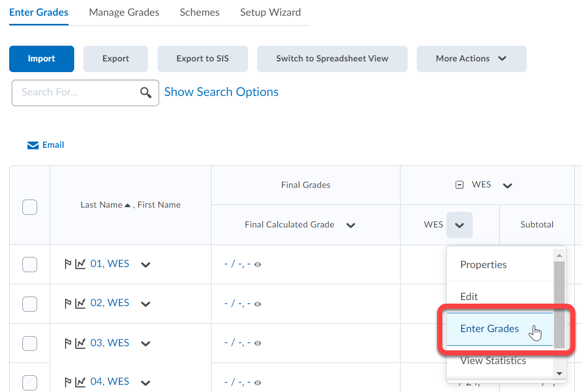Open the progress chart icon for 02, WES
This screenshot has height=392, width=582.
coord(80,304)
